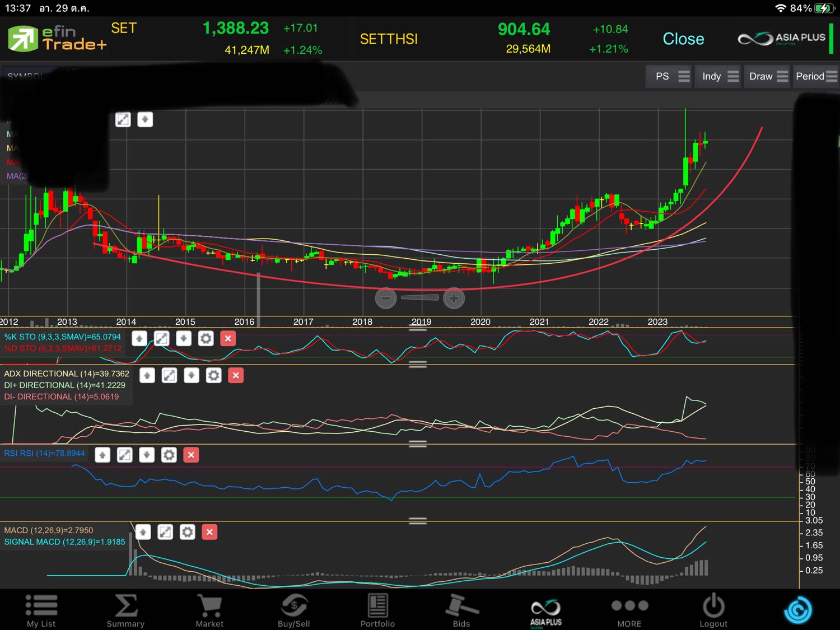Tap the SET index label

point(124,28)
